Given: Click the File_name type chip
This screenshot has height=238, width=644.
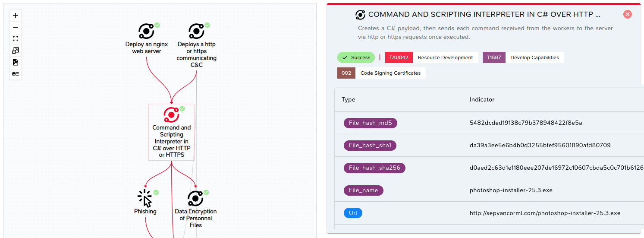Looking at the screenshot, I should tap(363, 190).
